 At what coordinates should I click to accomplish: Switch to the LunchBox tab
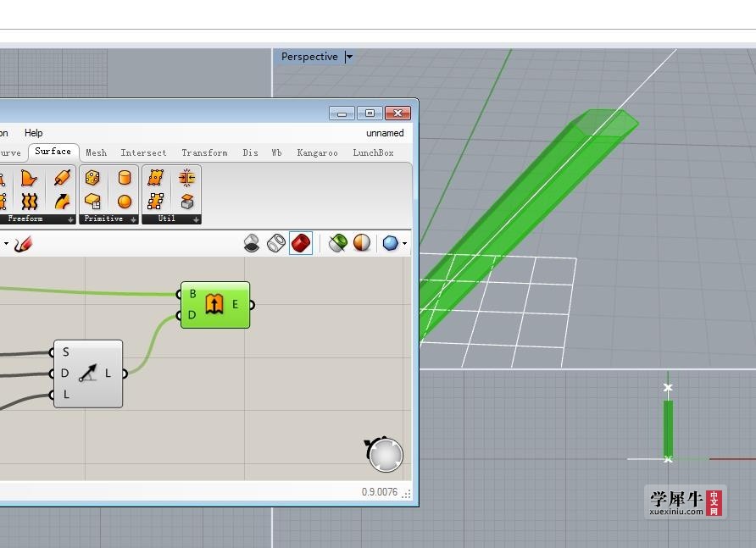(x=373, y=152)
